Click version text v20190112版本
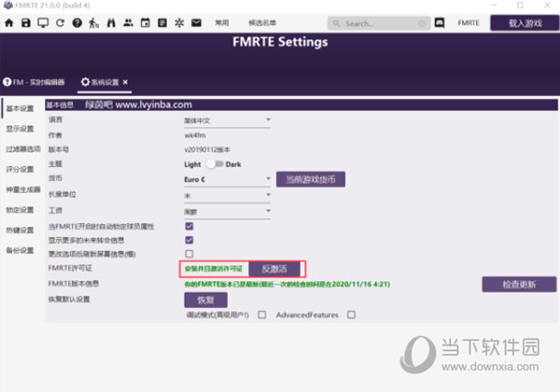Viewport: 560px width, 392px height. pyautogui.click(x=207, y=149)
